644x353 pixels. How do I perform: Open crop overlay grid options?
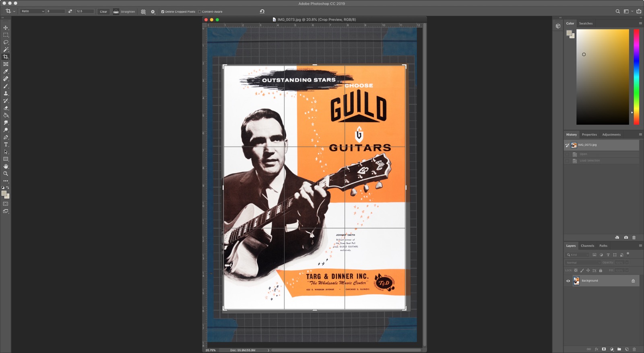click(143, 12)
